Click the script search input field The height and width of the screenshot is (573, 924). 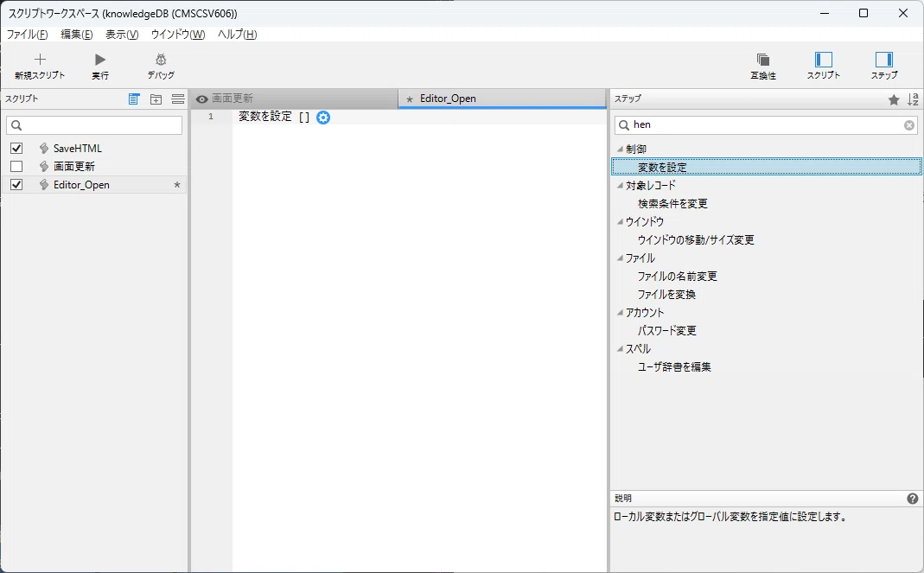coord(94,125)
